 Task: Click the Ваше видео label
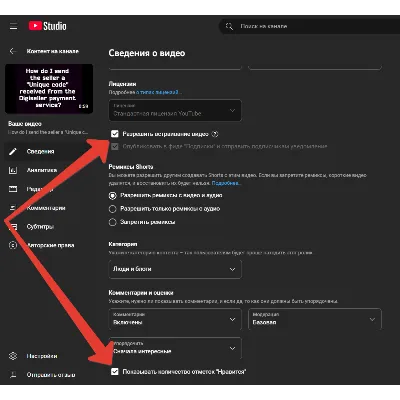[25, 124]
